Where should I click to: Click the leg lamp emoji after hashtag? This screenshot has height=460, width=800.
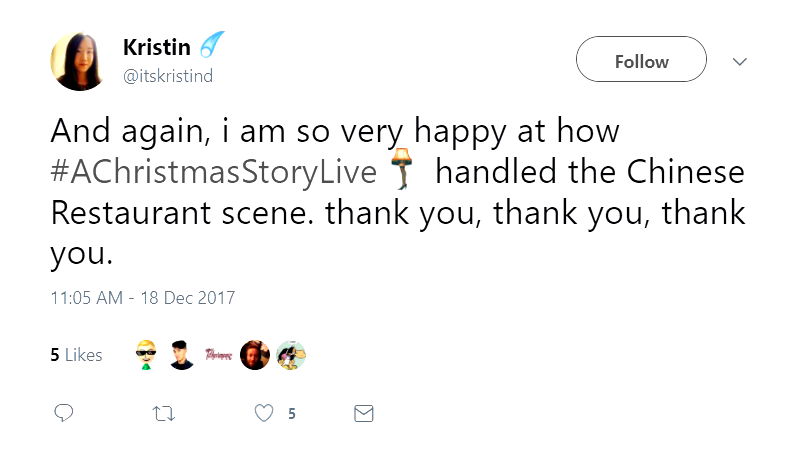click(404, 170)
